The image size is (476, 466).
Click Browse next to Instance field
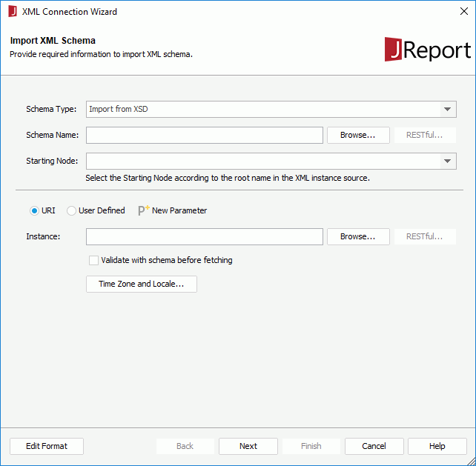coord(358,236)
